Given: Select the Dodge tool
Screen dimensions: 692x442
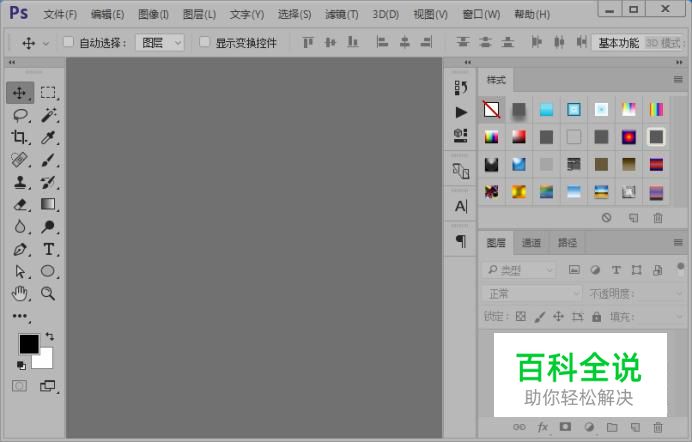Looking at the screenshot, I should tap(48, 226).
